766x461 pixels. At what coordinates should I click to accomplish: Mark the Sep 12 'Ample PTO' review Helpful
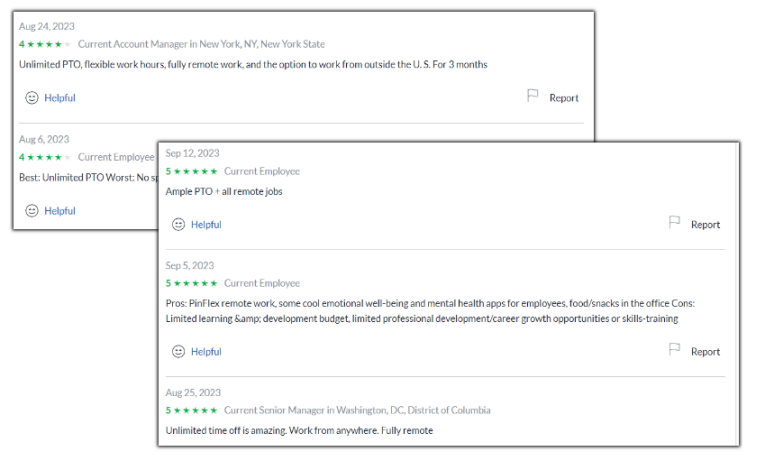(206, 224)
